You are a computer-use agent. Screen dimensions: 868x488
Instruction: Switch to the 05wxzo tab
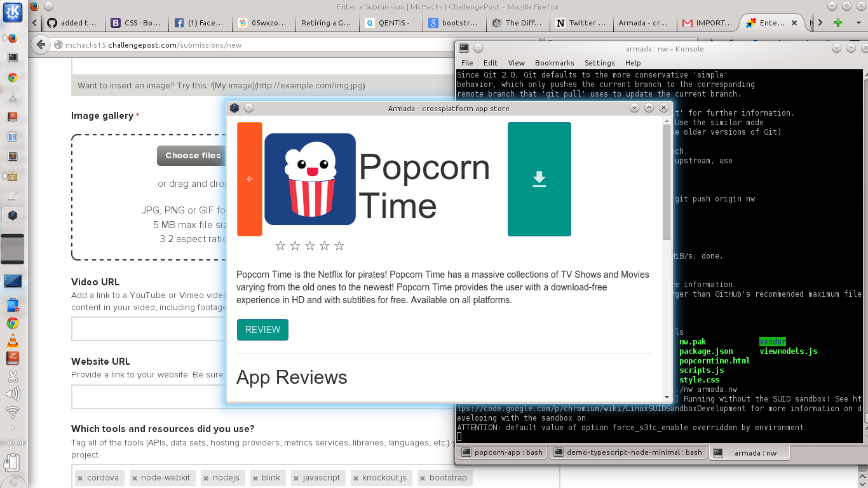(262, 23)
